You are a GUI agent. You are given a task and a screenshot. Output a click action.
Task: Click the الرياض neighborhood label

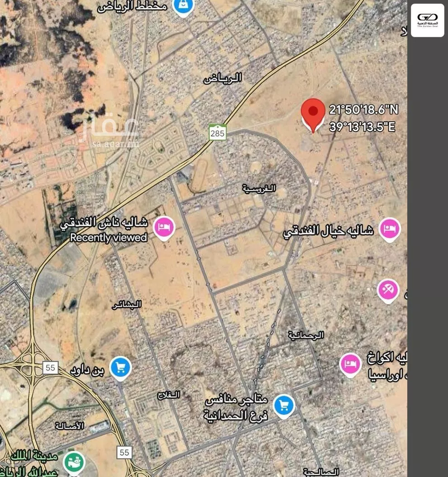pos(223,78)
